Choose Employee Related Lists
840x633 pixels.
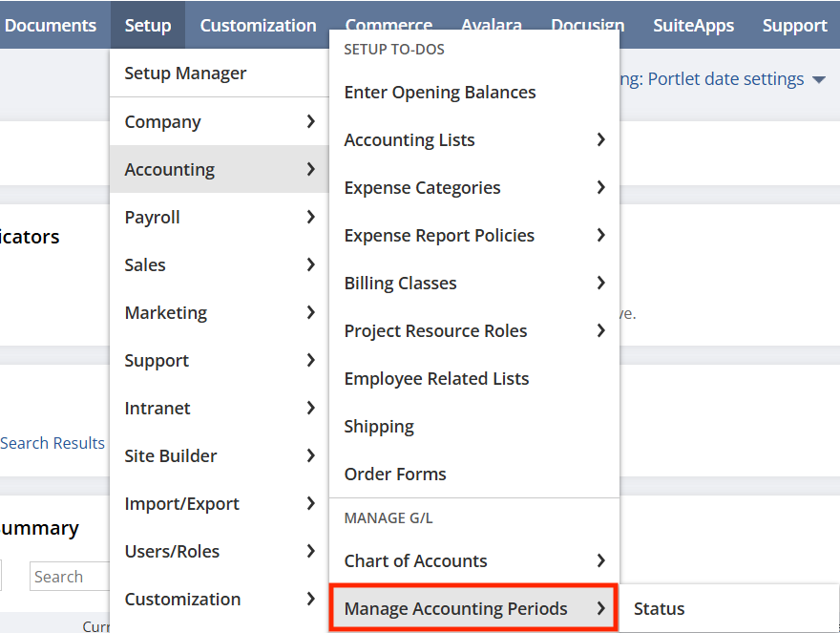coord(436,379)
